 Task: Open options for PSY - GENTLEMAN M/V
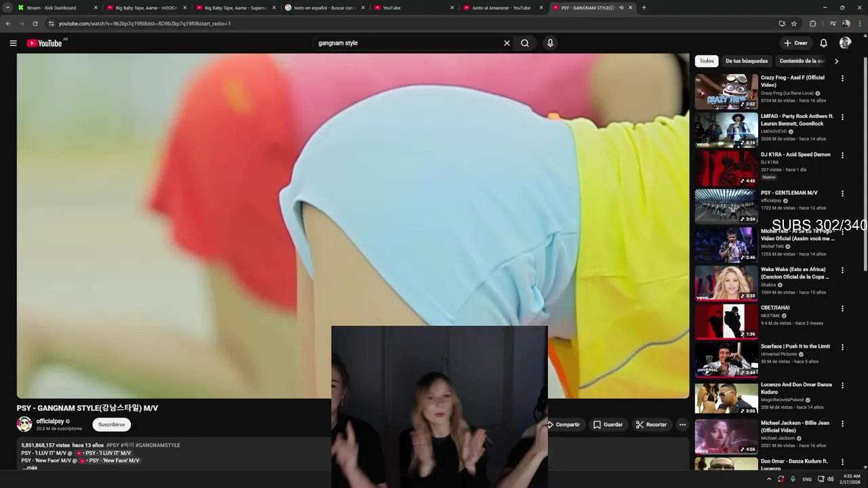843,194
